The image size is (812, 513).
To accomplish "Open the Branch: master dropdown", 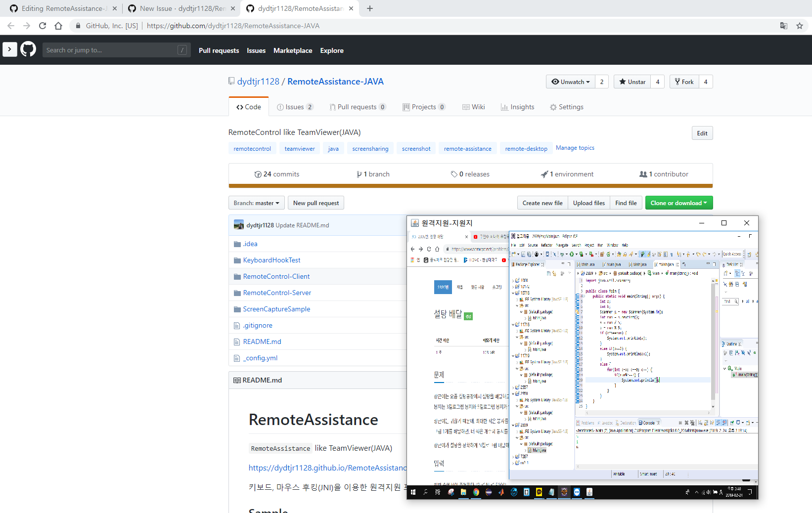I will click(256, 203).
